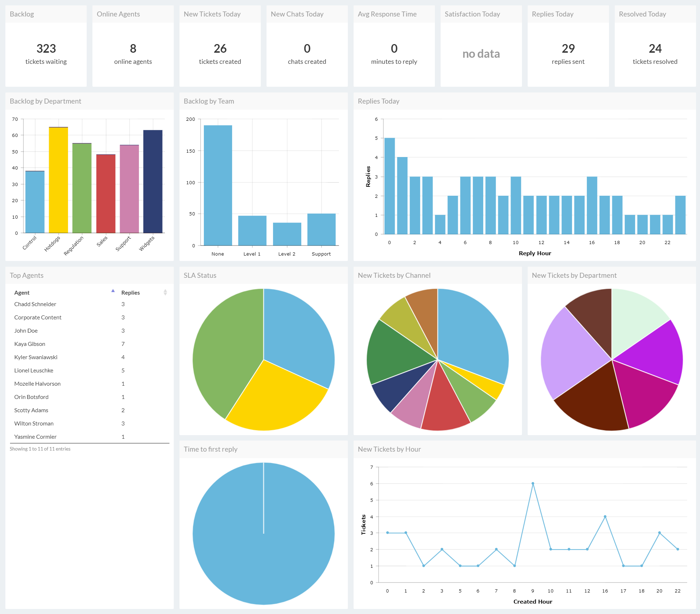The width and height of the screenshot is (700, 614).
Task: Click the Replies column header
Action: click(144, 292)
